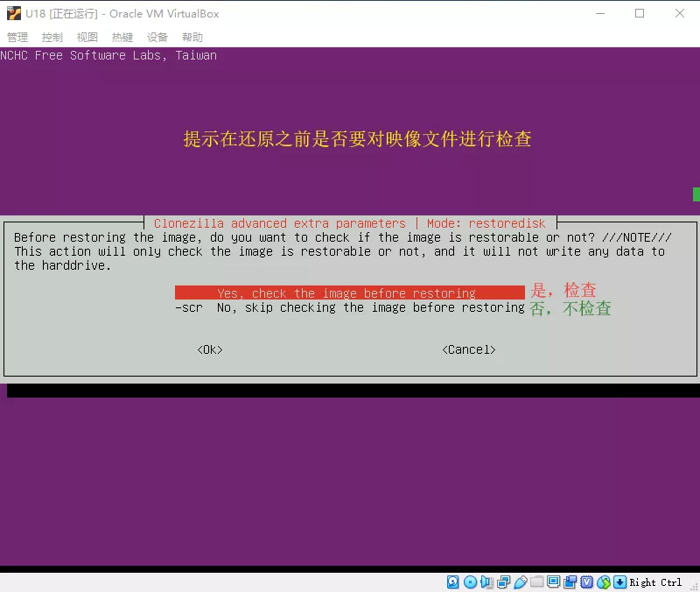Open the 视图 menu
The width and height of the screenshot is (700, 592).
pyautogui.click(x=87, y=37)
